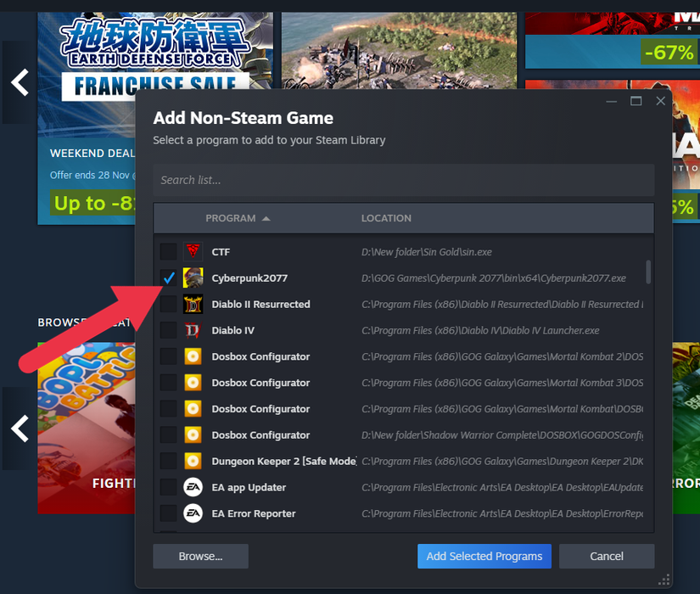Select the EA app Updater icon

(x=190, y=487)
